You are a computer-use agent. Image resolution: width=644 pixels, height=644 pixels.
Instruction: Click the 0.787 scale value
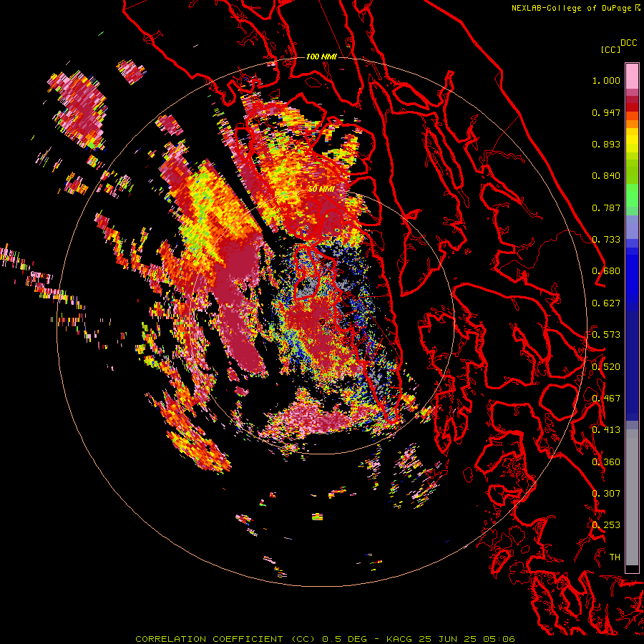tap(606, 208)
